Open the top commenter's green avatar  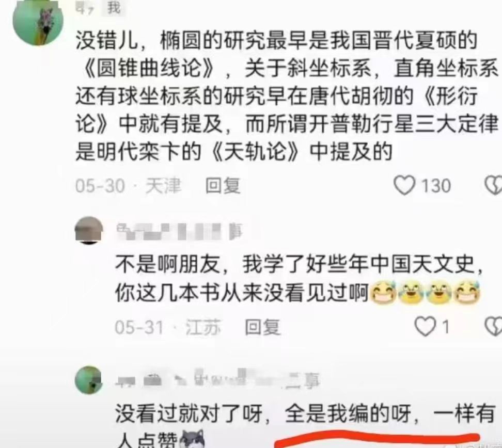tap(38, 22)
